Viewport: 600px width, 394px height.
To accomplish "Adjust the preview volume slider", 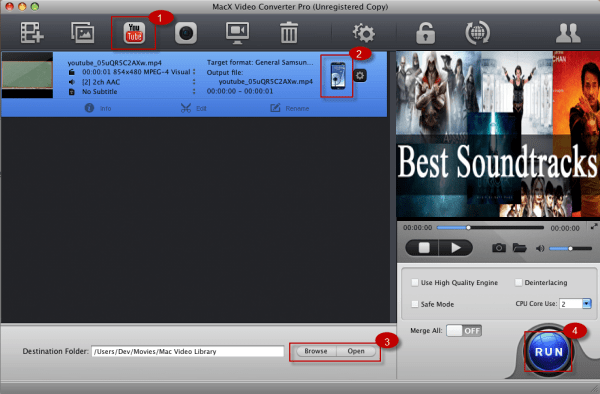I will tap(571, 249).
